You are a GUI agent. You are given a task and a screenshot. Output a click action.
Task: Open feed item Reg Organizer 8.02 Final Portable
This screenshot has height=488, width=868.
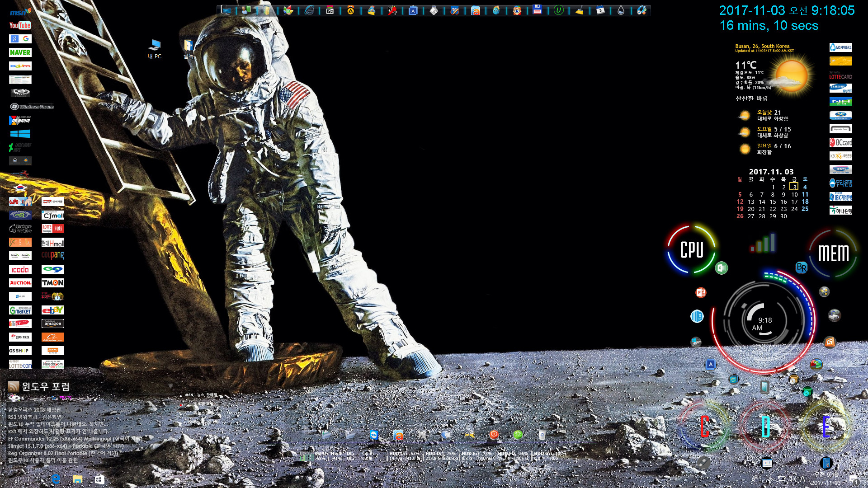63,453
